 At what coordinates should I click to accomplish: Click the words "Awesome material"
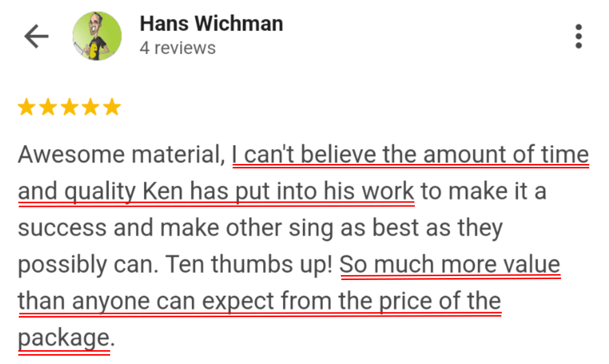coord(118,155)
